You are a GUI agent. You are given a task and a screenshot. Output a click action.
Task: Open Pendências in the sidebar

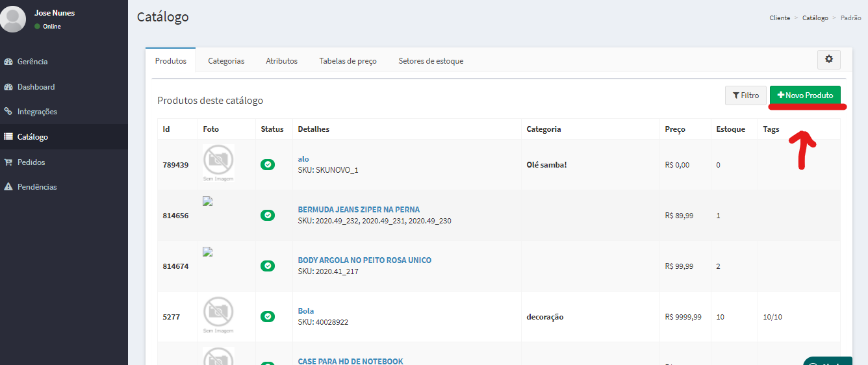64,187
